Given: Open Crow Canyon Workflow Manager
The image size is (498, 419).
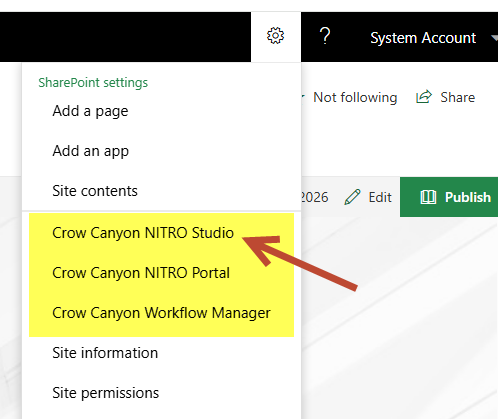Looking at the screenshot, I should tap(161, 313).
